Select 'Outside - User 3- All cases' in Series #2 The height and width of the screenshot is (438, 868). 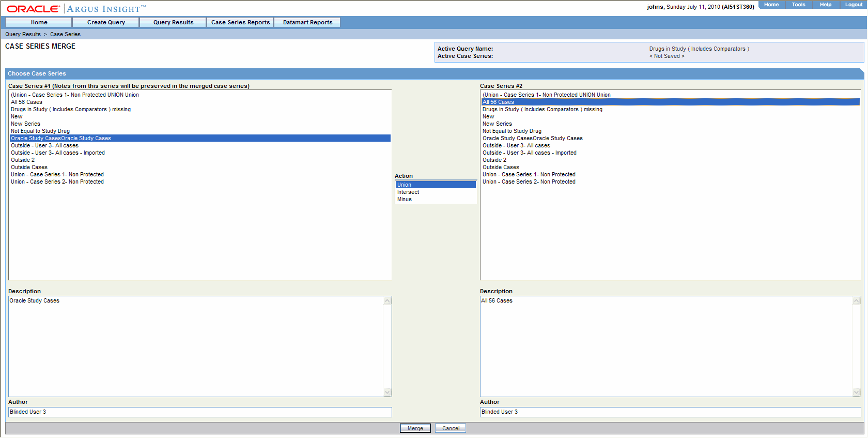click(671, 145)
